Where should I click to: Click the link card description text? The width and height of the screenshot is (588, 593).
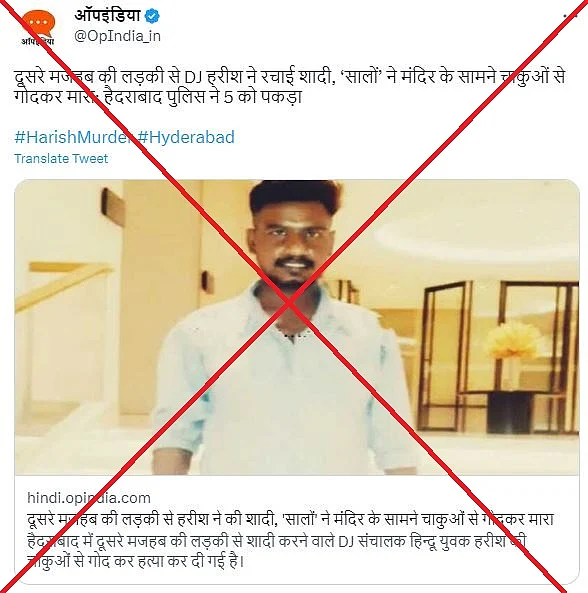[277, 551]
